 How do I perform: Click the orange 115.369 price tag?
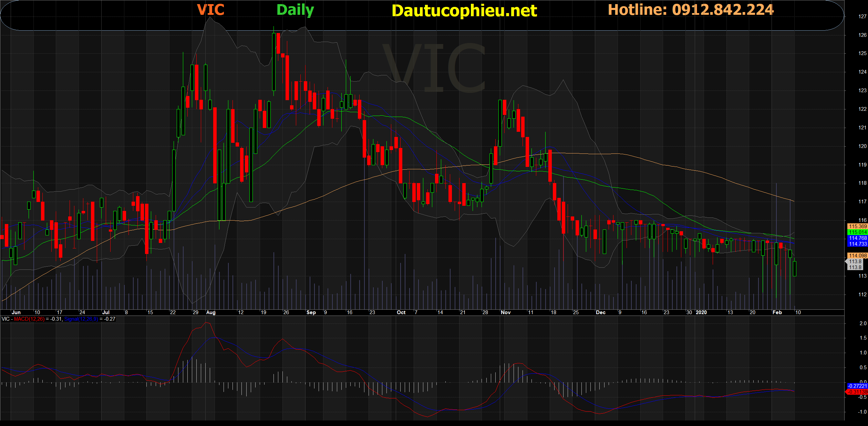coord(857,226)
